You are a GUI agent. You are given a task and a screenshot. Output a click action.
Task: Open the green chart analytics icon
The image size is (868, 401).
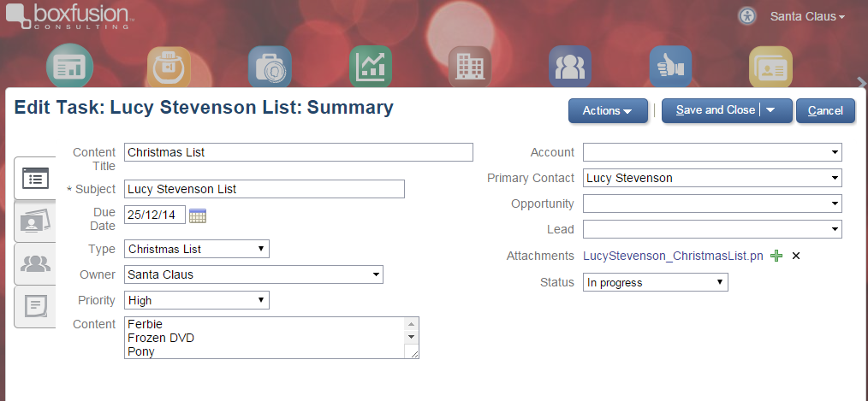(371, 67)
